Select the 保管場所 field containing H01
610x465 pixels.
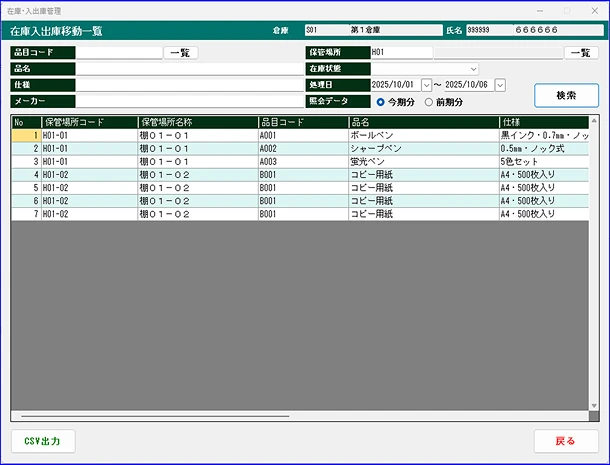[400, 52]
